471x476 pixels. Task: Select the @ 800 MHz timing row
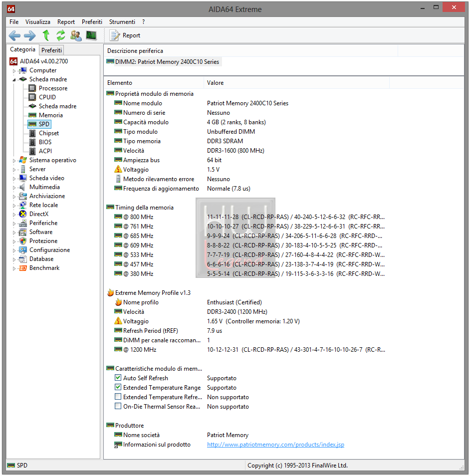pos(249,217)
